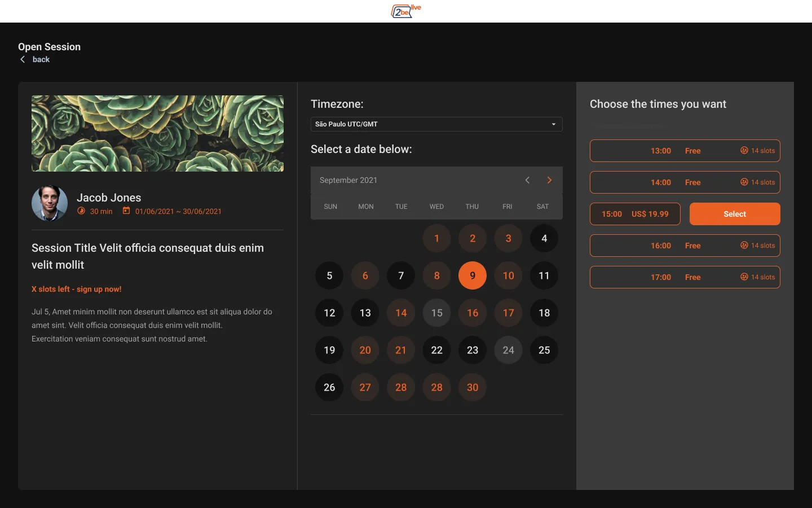Go to next month in calendar

click(x=549, y=180)
